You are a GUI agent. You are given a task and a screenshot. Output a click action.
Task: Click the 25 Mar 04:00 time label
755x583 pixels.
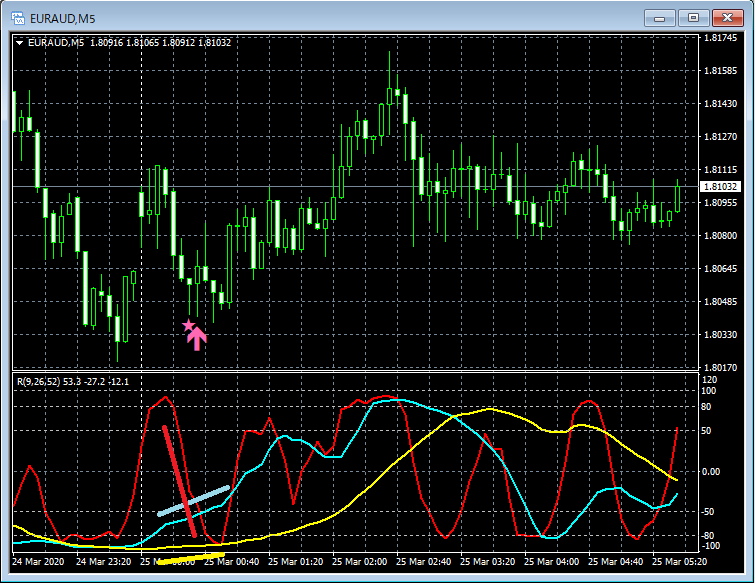[552, 562]
